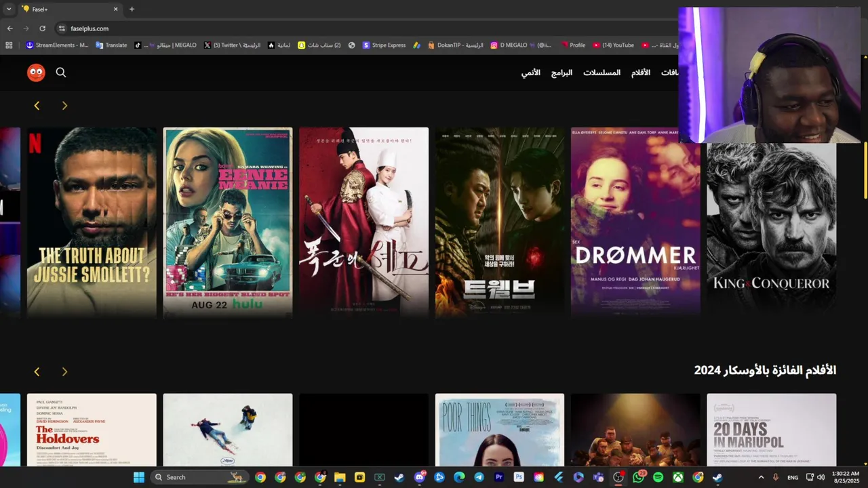Open the المسلسلات menu item

click(601, 73)
